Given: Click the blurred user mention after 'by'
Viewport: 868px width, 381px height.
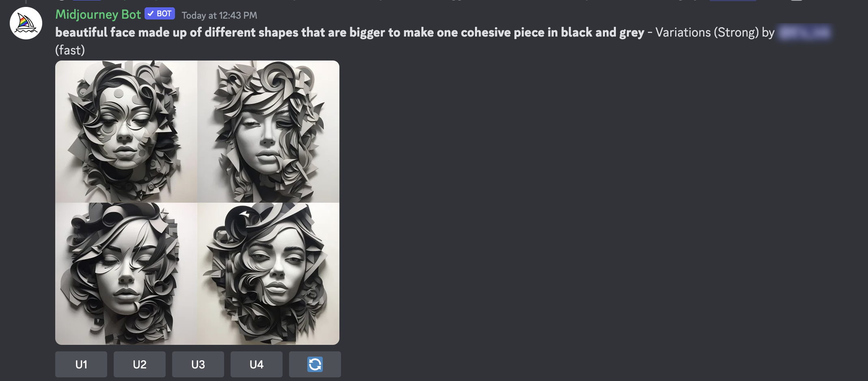Looking at the screenshot, I should (805, 32).
